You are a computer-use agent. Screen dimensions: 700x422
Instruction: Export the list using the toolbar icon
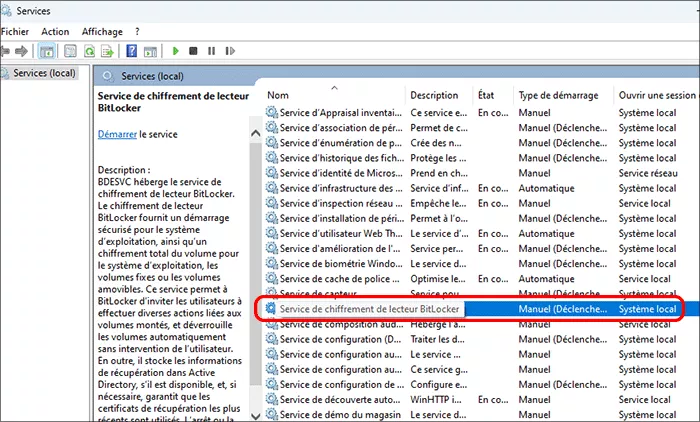pyautogui.click(x=107, y=51)
